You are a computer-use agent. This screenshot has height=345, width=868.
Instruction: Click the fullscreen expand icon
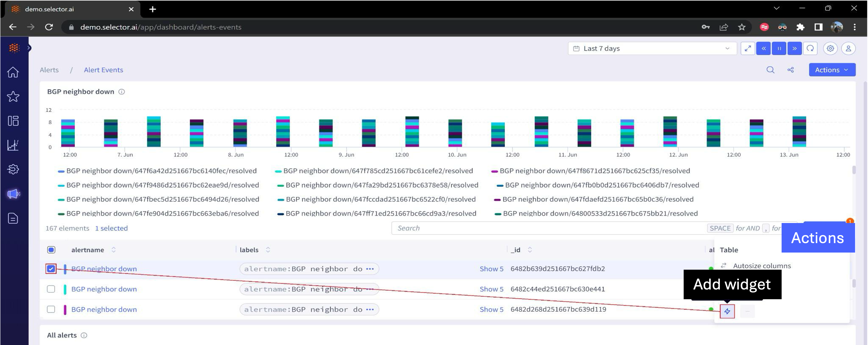748,48
